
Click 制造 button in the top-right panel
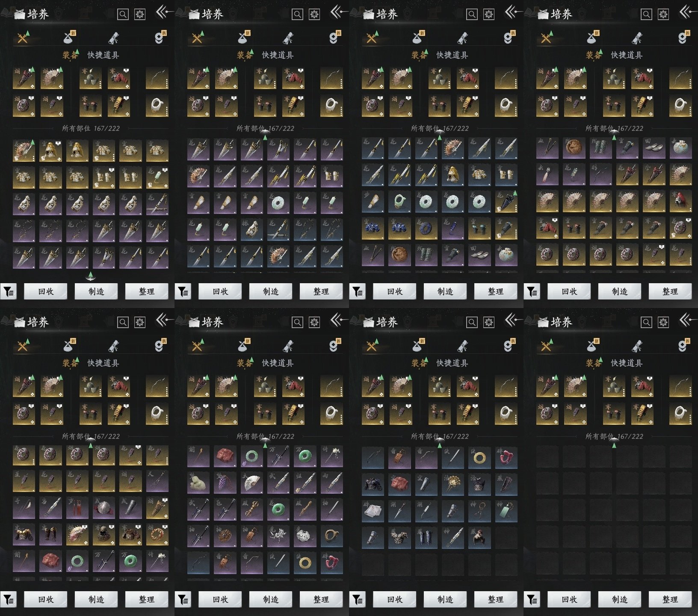(619, 291)
